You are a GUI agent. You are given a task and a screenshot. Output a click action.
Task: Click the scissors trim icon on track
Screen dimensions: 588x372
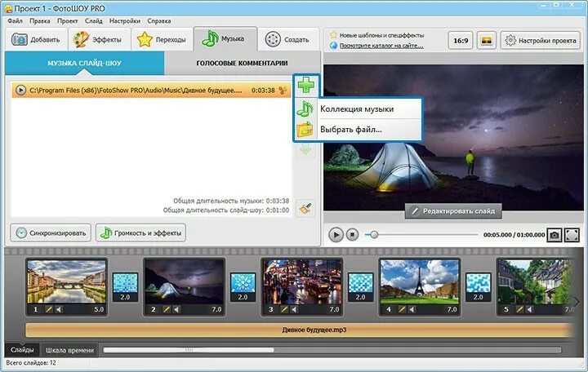pos(283,91)
